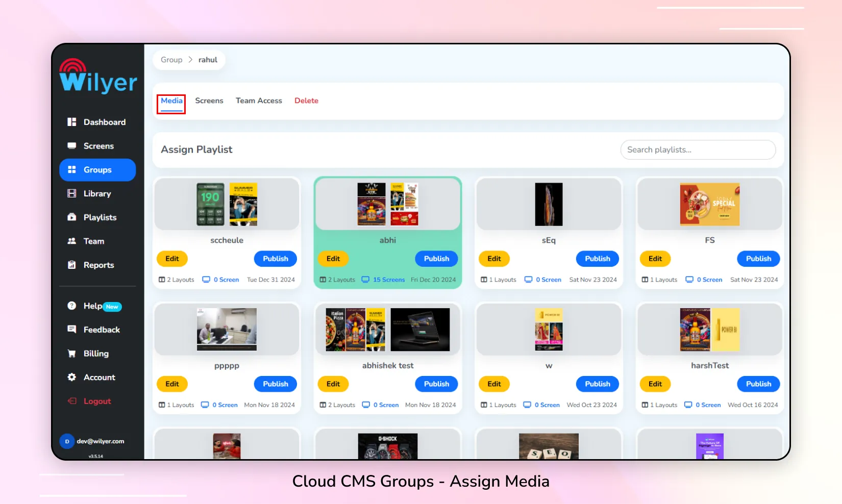Publish the harshTest playlist

pyautogui.click(x=758, y=384)
